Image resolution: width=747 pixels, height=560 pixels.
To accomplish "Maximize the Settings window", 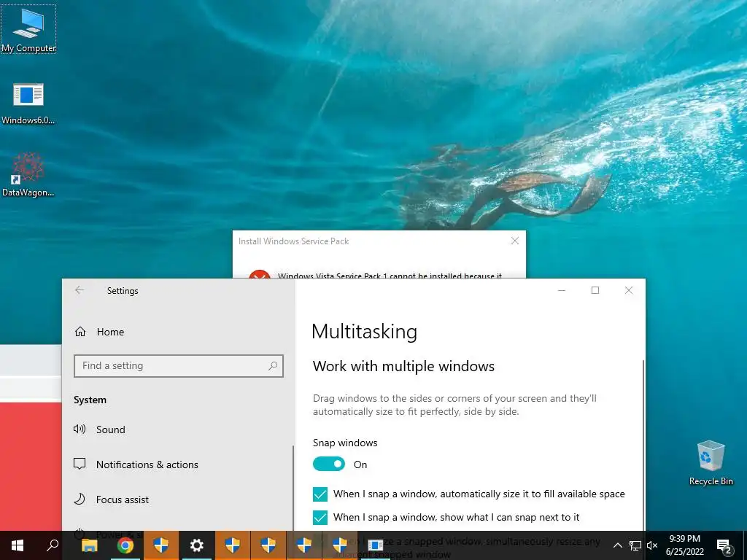I will pyautogui.click(x=595, y=290).
